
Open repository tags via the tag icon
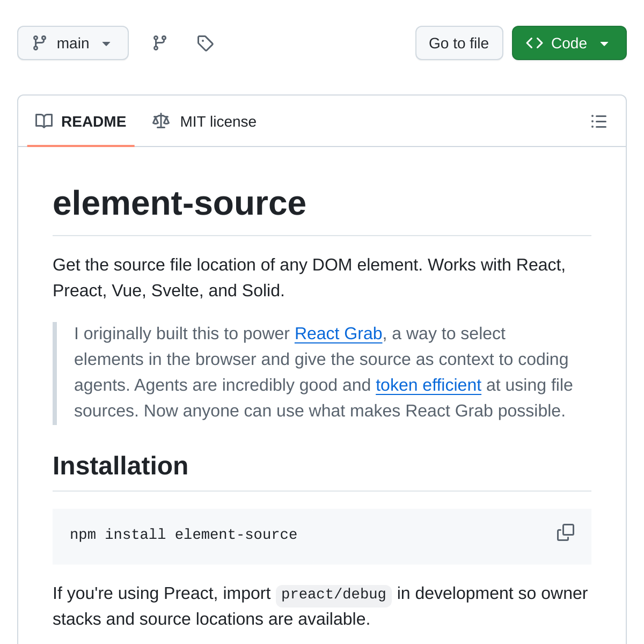coord(205,43)
